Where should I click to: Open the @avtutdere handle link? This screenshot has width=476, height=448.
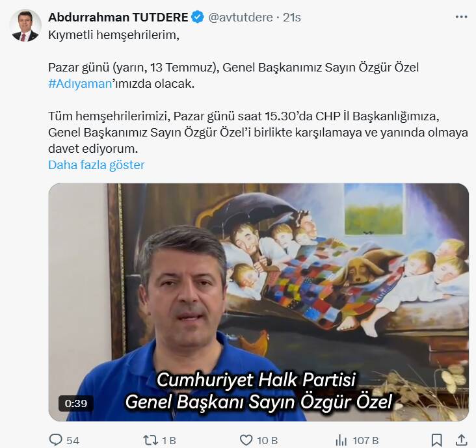click(241, 18)
